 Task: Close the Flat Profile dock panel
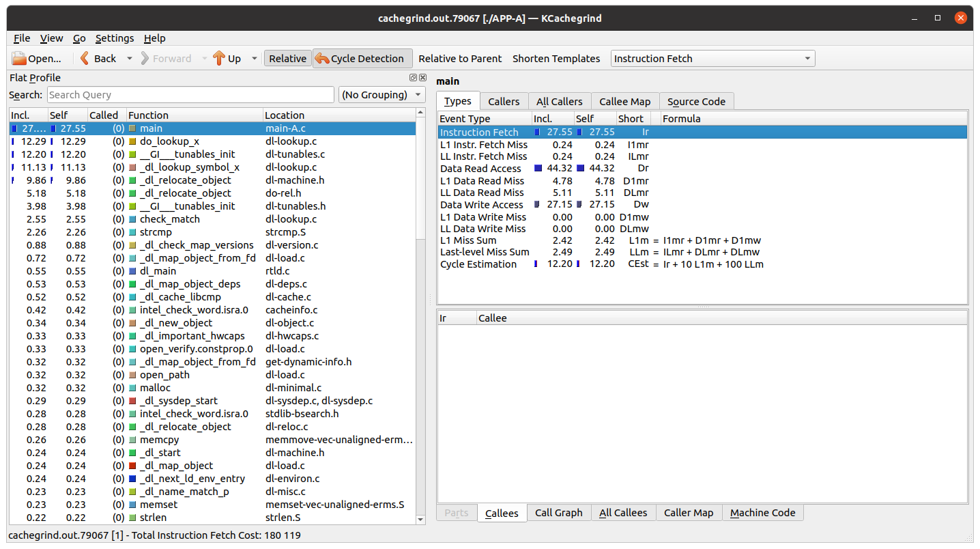tap(422, 78)
